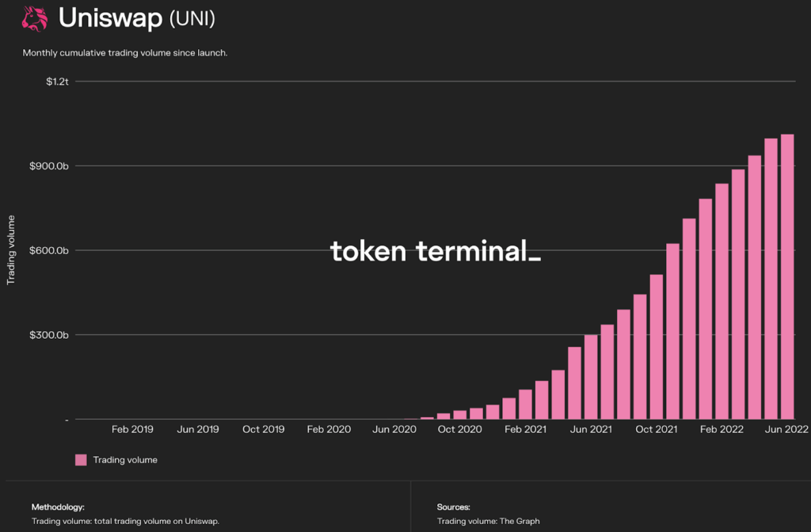Click the Uniswap title text
Screen dimensions: 811x532
(x=109, y=17)
